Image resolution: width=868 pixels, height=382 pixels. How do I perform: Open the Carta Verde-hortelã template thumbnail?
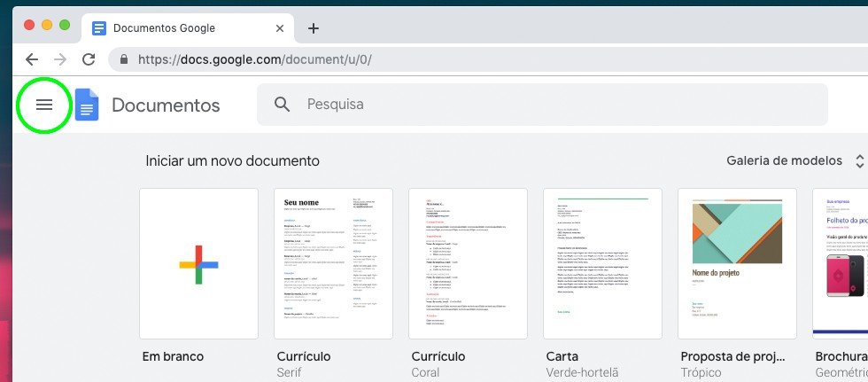(x=602, y=263)
